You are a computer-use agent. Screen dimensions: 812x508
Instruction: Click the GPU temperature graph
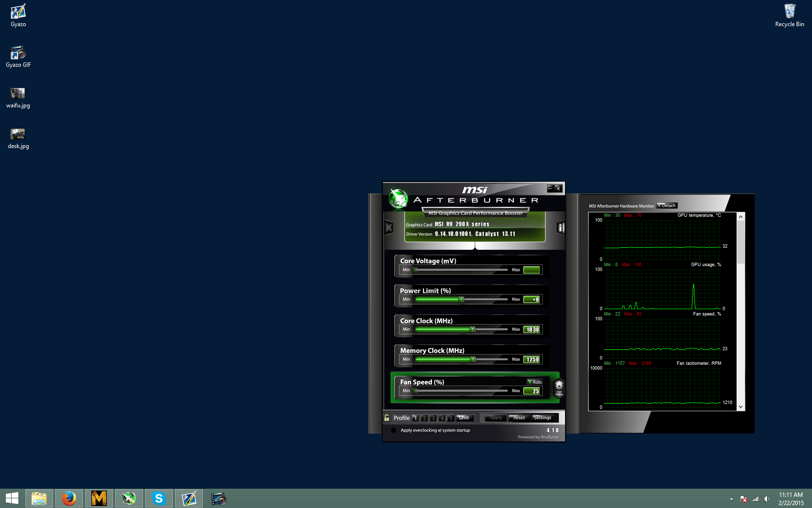pos(662,239)
